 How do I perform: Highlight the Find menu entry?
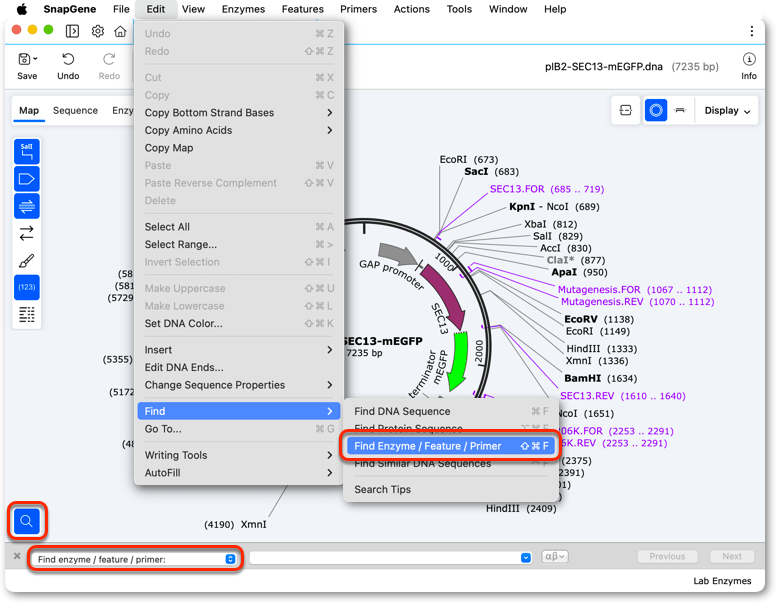[x=239, y=411]
